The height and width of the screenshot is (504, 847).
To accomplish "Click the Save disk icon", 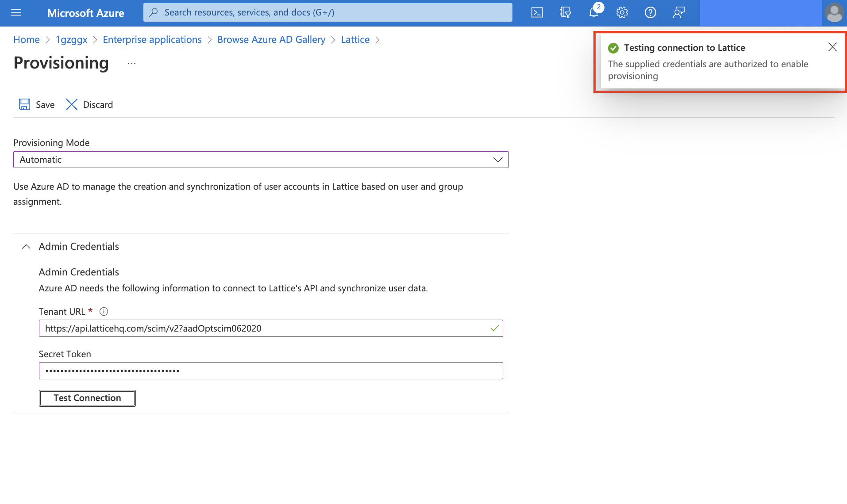I will [x=24, y=104].
